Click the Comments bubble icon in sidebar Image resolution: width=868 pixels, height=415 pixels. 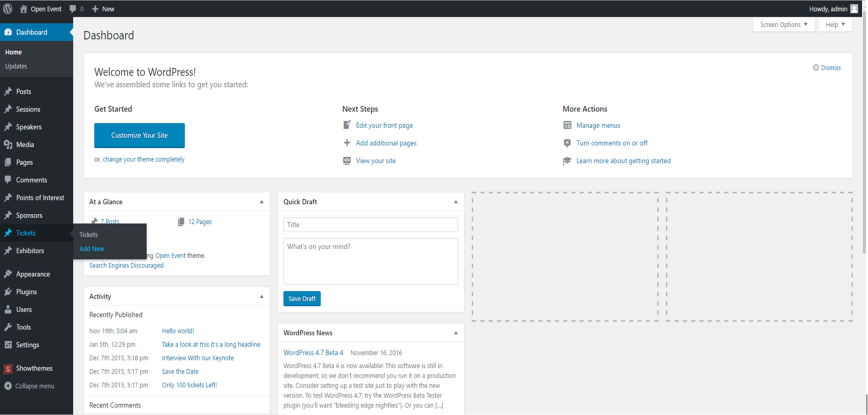click(8, 180)
